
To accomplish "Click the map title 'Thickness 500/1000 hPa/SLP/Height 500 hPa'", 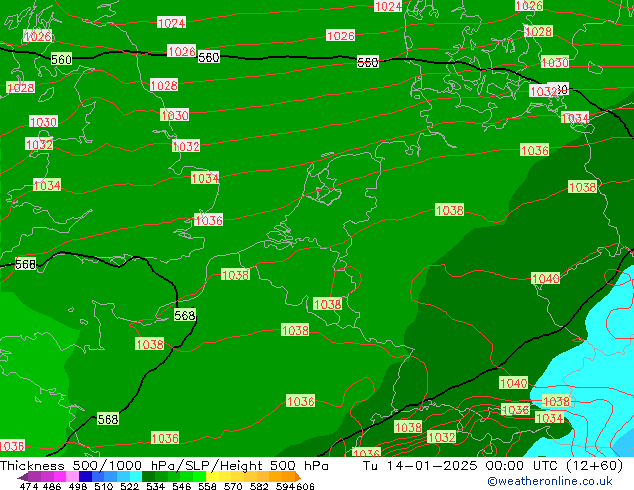I will point(164,466).
